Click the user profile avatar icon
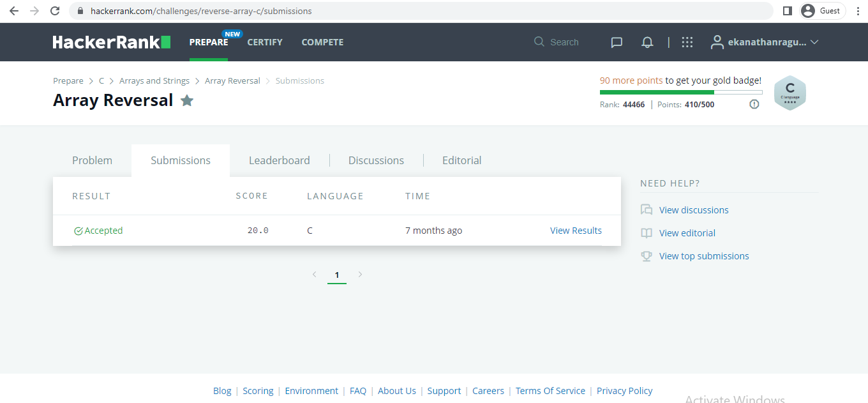 [x=717, y=42]
